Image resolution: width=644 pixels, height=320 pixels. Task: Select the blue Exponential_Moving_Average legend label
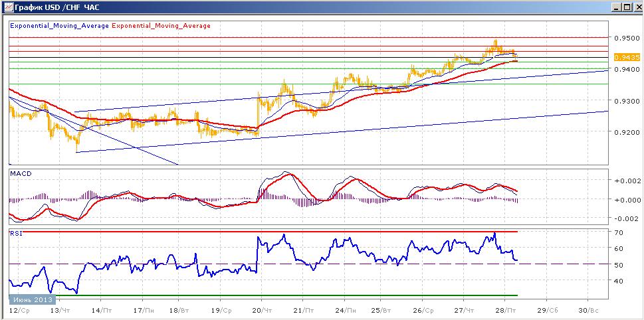point(59,25)
